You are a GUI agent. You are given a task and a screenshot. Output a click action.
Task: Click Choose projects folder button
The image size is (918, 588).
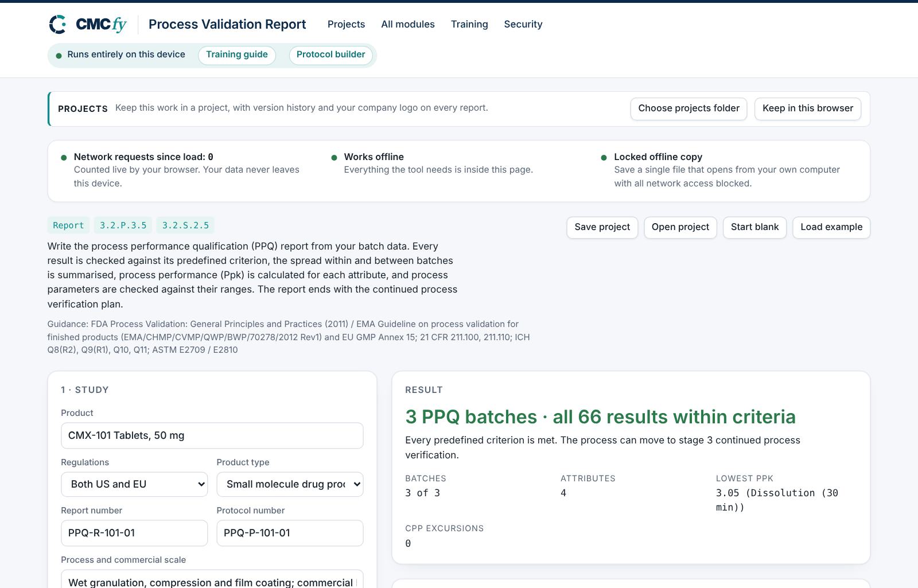[688, 109]
